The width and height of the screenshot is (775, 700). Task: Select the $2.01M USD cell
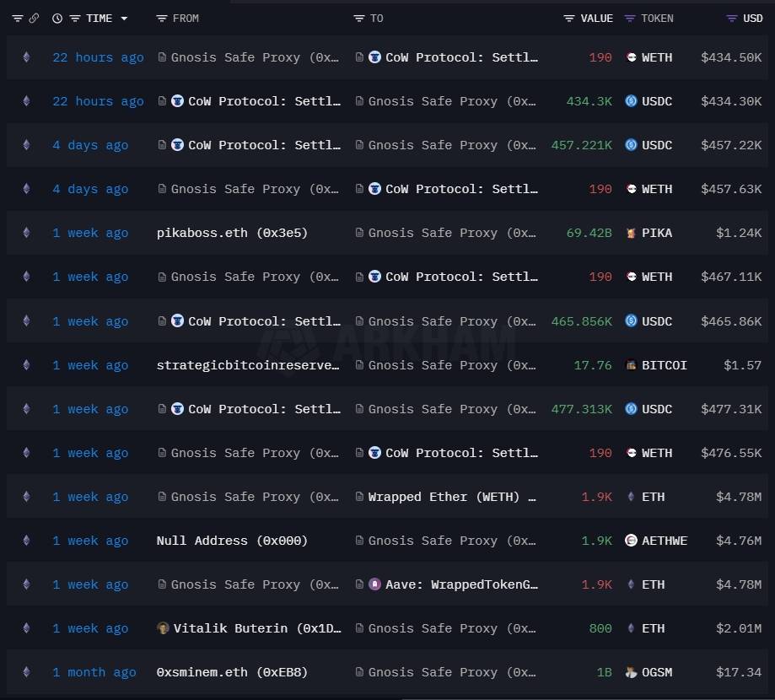click(x=739, y=628)
